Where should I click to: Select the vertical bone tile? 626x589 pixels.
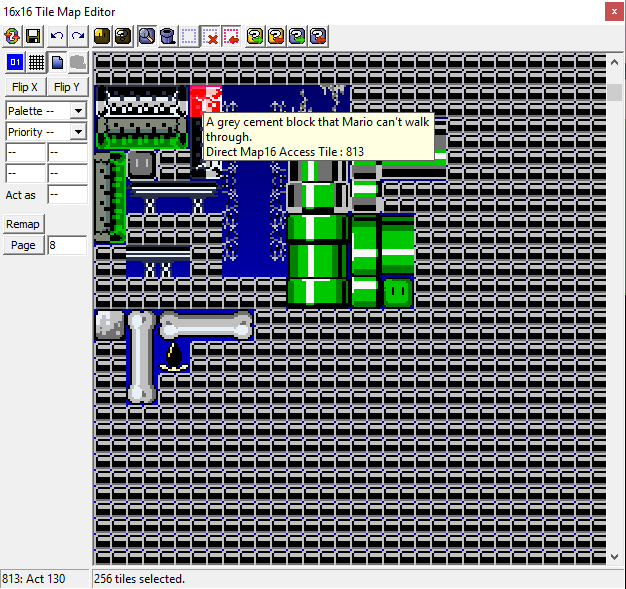142,356
